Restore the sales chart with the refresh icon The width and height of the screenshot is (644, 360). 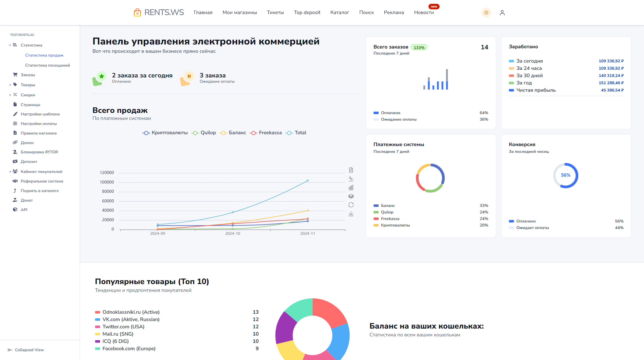point(351,205)
